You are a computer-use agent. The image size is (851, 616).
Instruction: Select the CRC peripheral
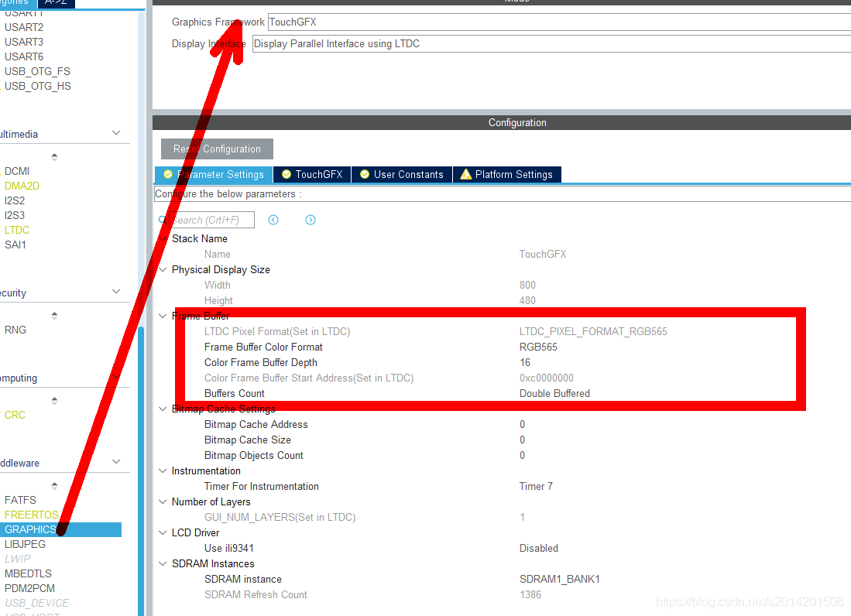15,415
